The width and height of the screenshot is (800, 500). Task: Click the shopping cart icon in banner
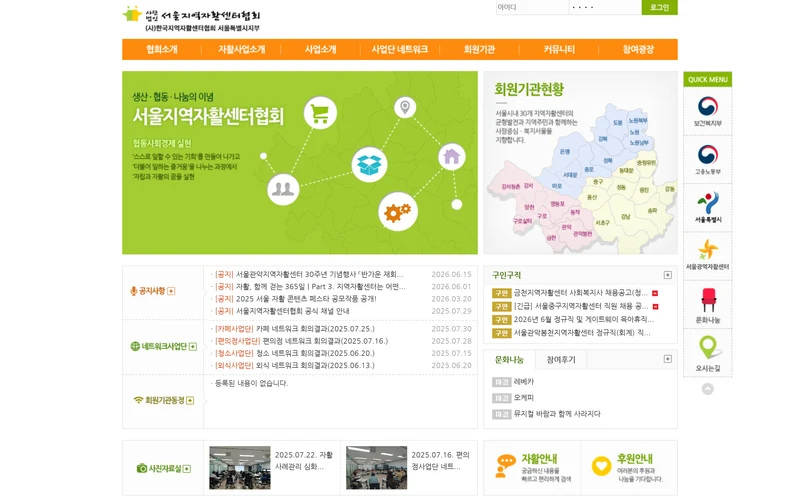[x=320, y=113]
